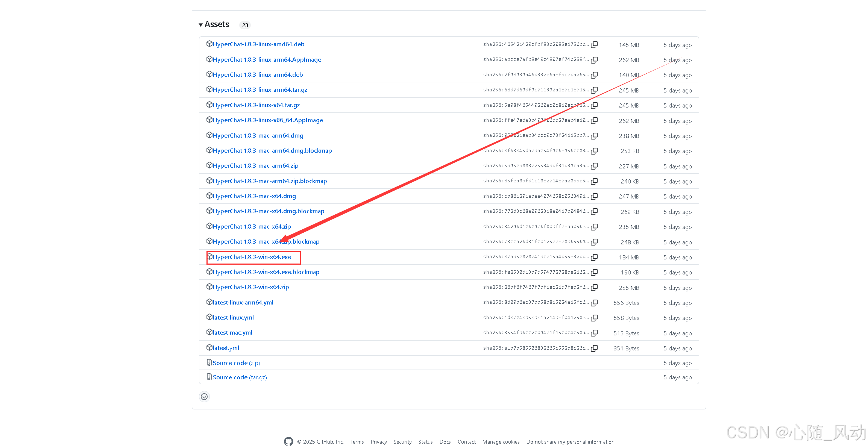This screenshot has height=447, width=868.
Task: Copy sha256 for mac-arm64.dmg.blockmap
Action: click(x=594, y=151)
